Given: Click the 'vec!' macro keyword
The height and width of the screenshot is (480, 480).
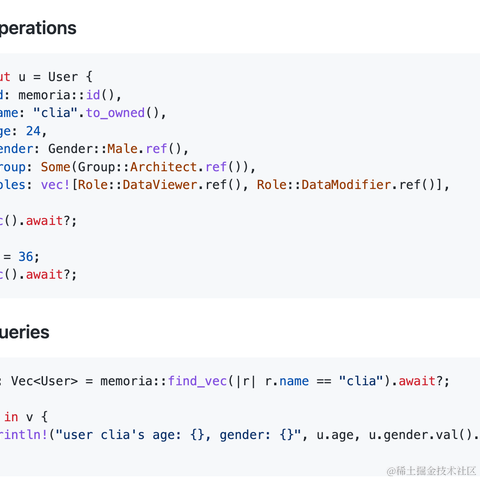Looking at the screenshot, I should point(55,185).
